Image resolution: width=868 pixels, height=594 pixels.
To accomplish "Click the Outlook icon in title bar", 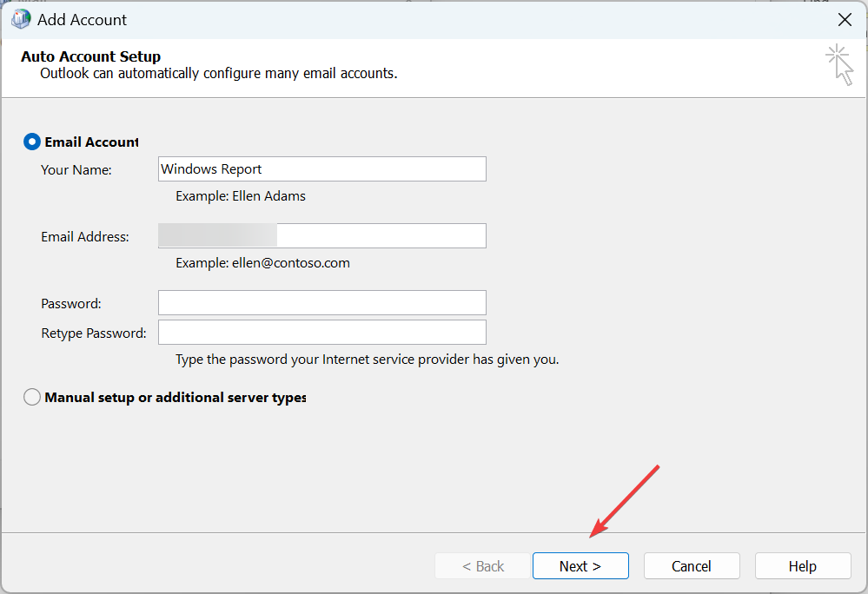I will pyautogui.click(x=21, y=19).
